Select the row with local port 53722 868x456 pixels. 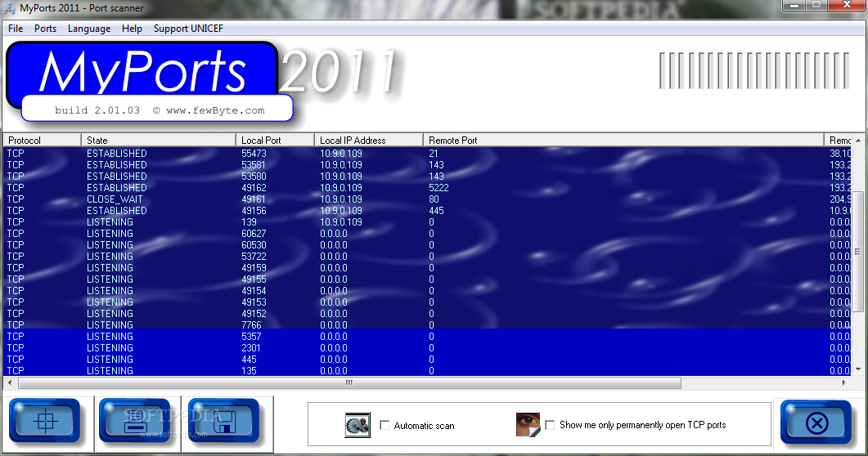427,256
